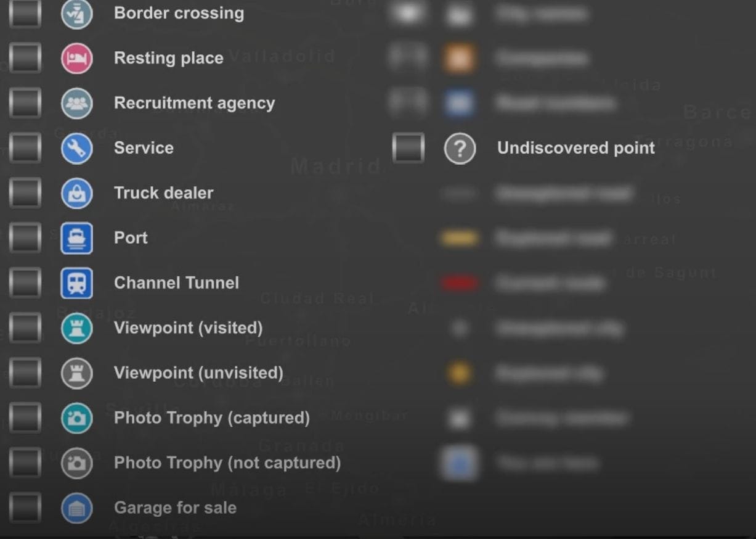
Task: Click the Garage for sale icon
Action: pos(76,509)
